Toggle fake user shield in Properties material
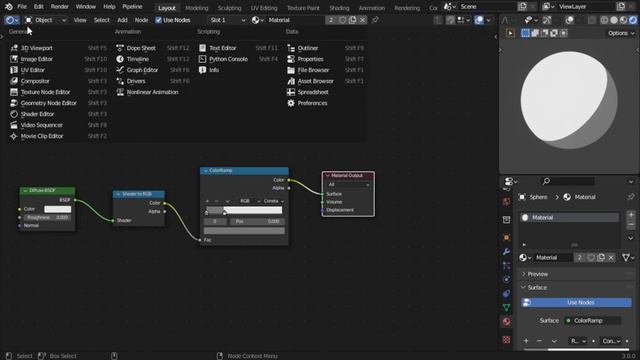This screenshot has height=360, width=640. coord(591,258)
